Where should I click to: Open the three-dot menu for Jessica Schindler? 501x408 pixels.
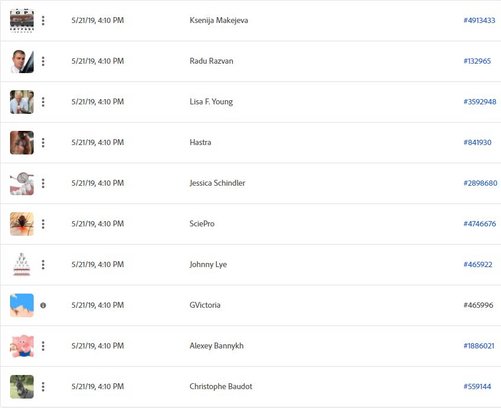pyautogui.click(x=43, y=183)
